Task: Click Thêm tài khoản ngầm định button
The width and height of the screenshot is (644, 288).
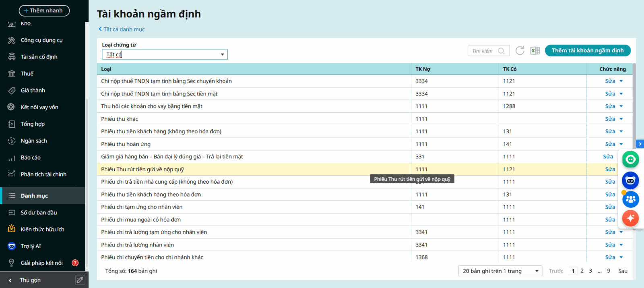Action: point(587,50)
